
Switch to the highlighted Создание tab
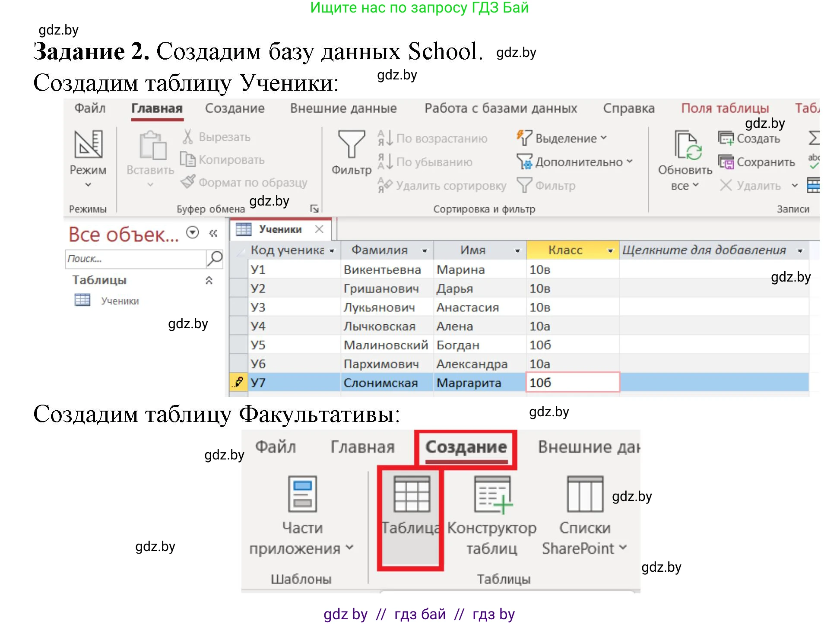click(466, 447)
